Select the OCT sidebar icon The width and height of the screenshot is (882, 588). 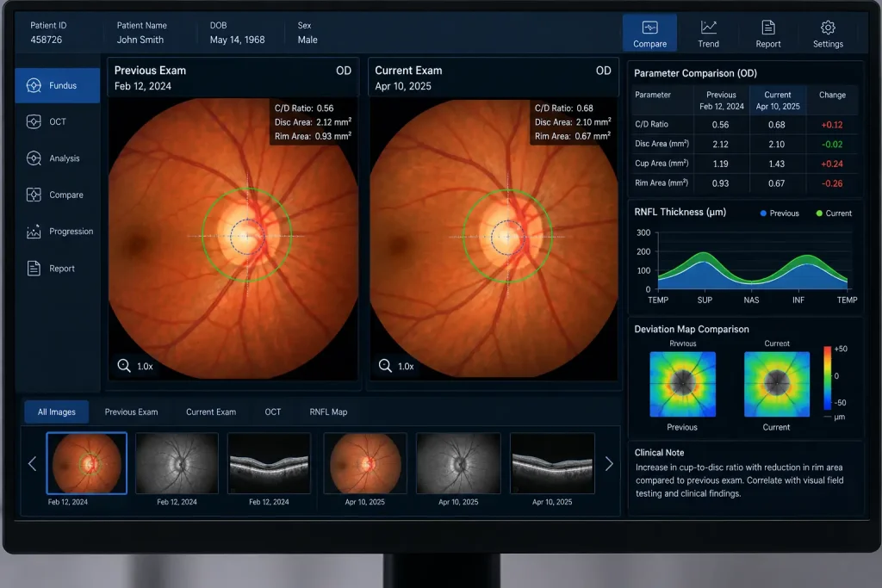click(x=34, y=121)
